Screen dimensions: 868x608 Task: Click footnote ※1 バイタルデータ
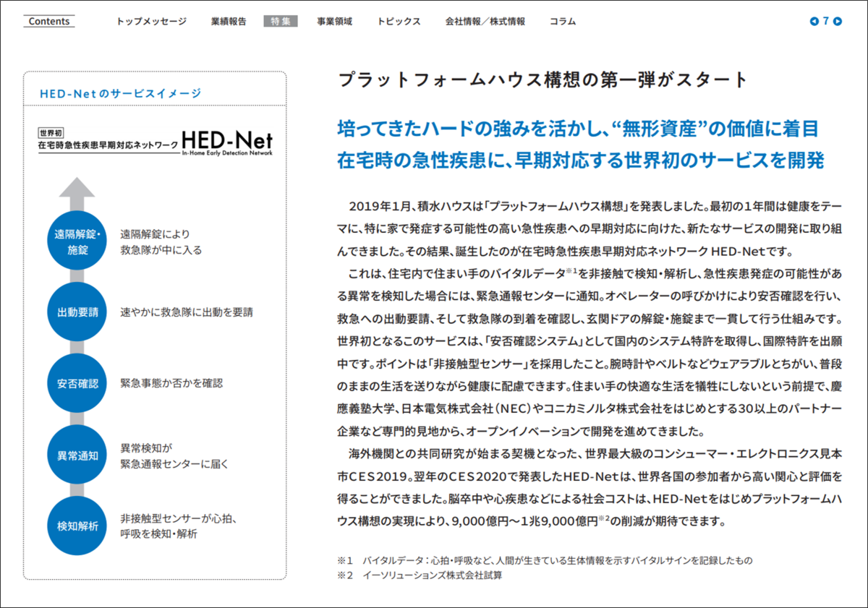pos(545,561)
